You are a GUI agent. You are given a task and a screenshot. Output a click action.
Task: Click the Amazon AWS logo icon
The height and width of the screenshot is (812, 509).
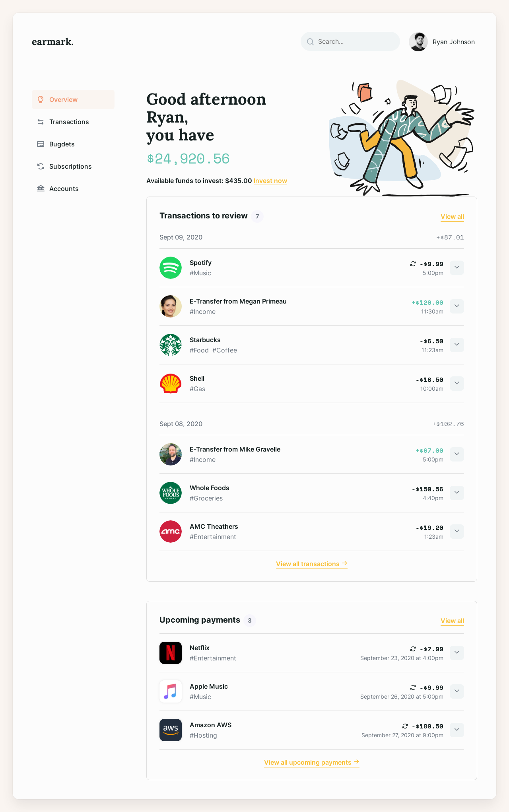pos(171,730)
